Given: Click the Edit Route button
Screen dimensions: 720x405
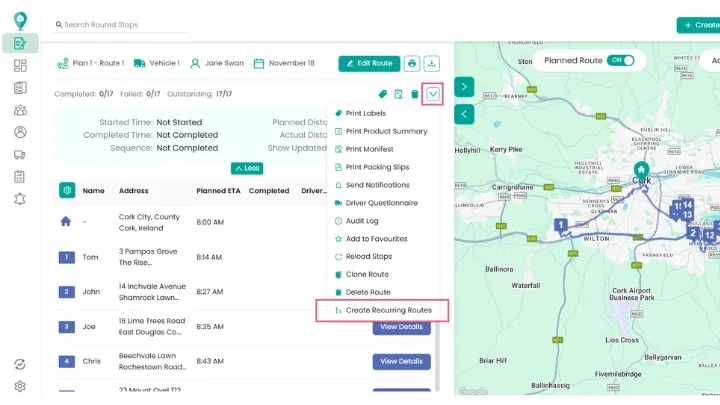Looking at the screenshot, I should (x=369, y=64).
